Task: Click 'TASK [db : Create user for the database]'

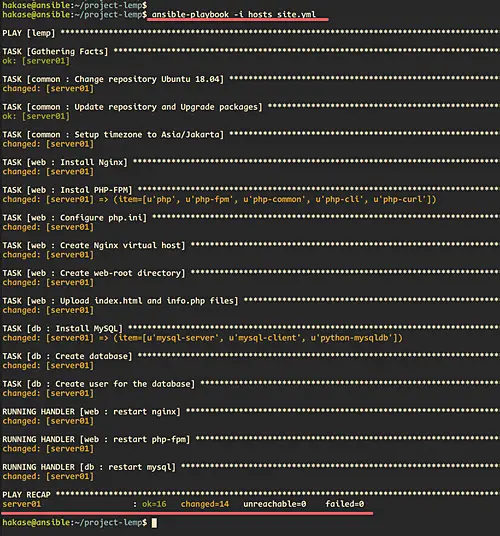Action: pos(98,384)
